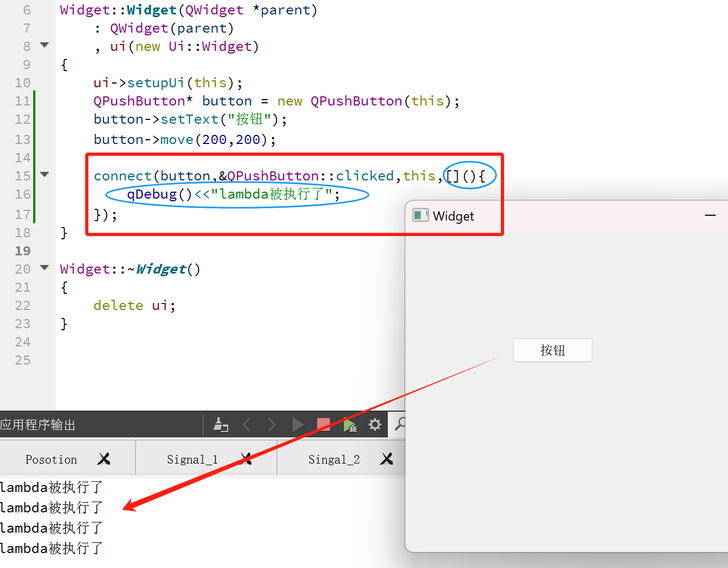Click the qDebug() call on line 16
The width and height of the screenshot is (728, 568).
click(159, 194)
